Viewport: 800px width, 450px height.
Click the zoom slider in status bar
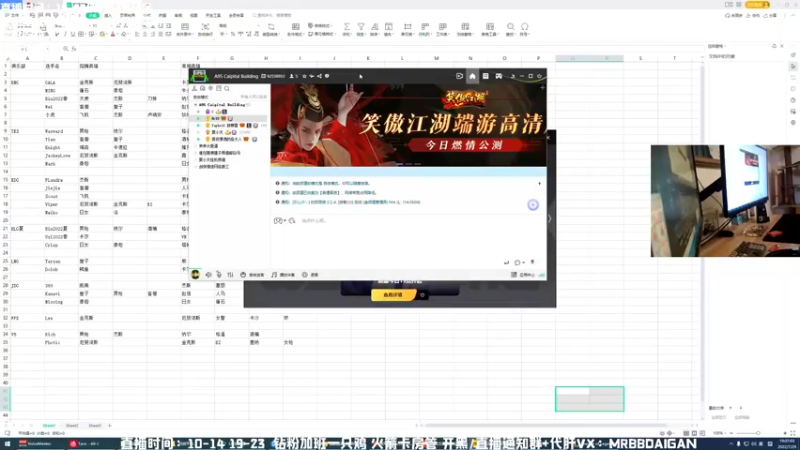[758, 433]
